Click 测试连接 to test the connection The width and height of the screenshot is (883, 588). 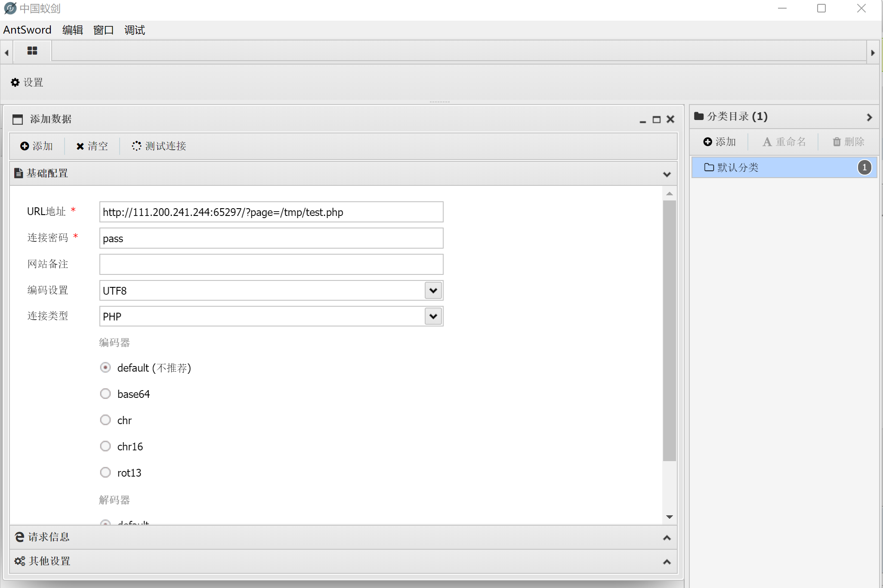click(x=159, y=146)
